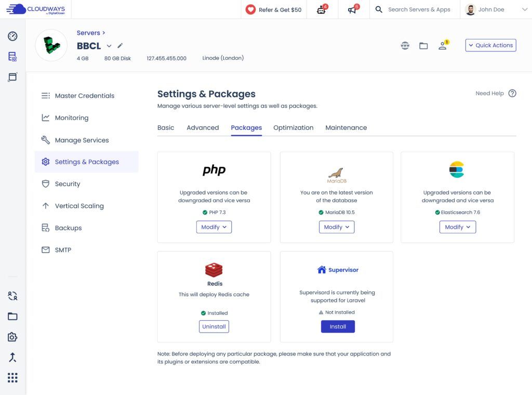The image size is (532, 395).
Task: Click the Elasticsearch 7.6 version status
Action: coord(458,213)
